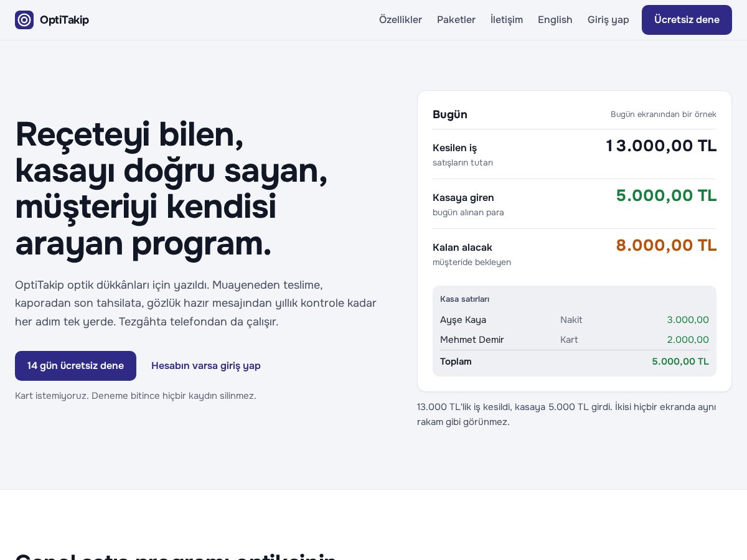Click the orange 8.000,00 TL amount
The height and width of the screenshot is (560, 747).
tap(666, 245)
